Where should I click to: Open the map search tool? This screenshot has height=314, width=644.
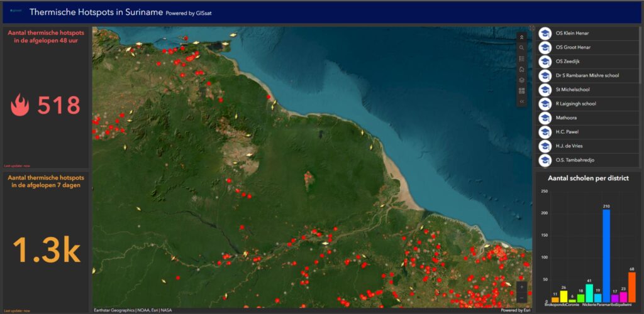pos(521,48)
